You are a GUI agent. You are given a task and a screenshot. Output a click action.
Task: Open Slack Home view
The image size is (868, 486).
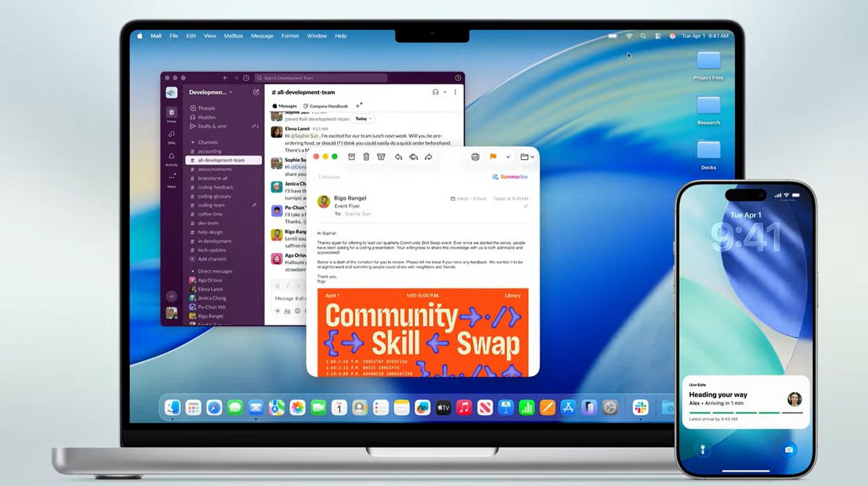coord(171,114)
